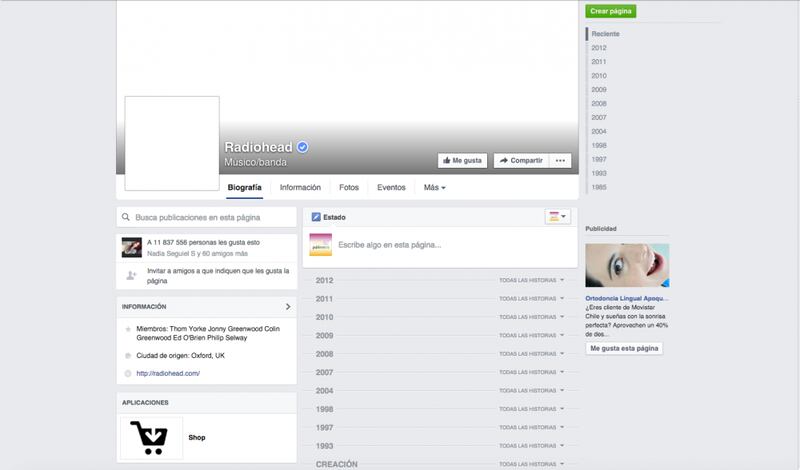Click the ad image of smiling face
800x470 pixels.
click(627, 265)
